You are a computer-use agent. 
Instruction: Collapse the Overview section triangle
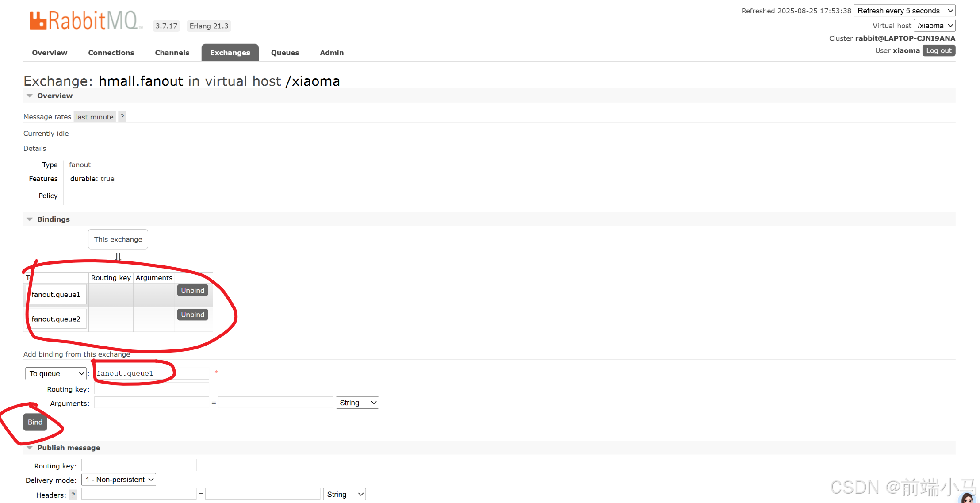coord(30,96)
